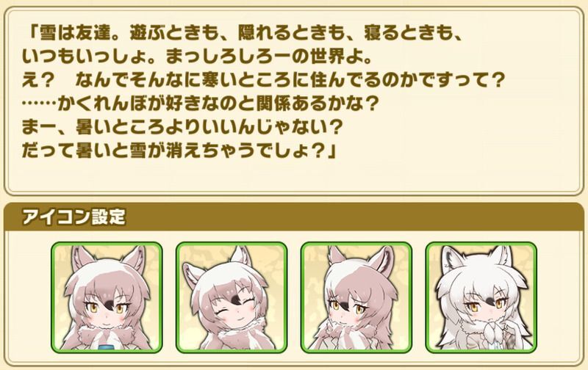
Task: Pick the third icon with the worried expression
Action: pos(356,298)
